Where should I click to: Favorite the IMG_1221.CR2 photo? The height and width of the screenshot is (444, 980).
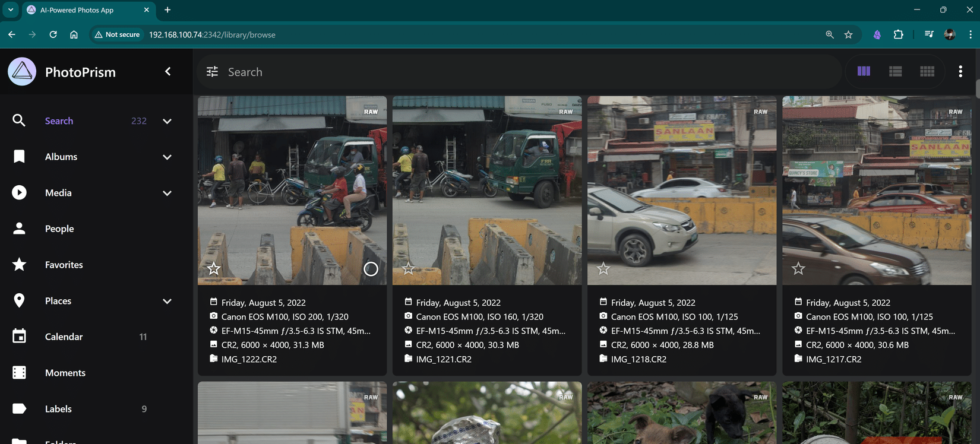point(409,269)
